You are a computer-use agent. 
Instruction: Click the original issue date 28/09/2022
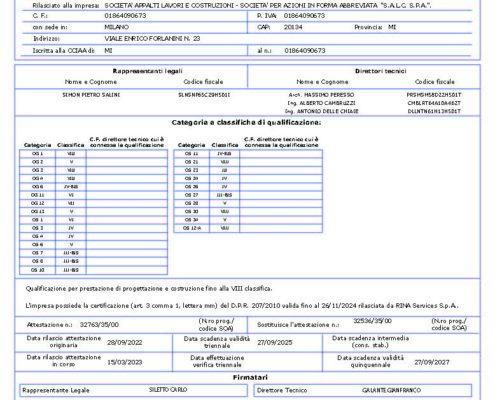(x=124, y=342)
